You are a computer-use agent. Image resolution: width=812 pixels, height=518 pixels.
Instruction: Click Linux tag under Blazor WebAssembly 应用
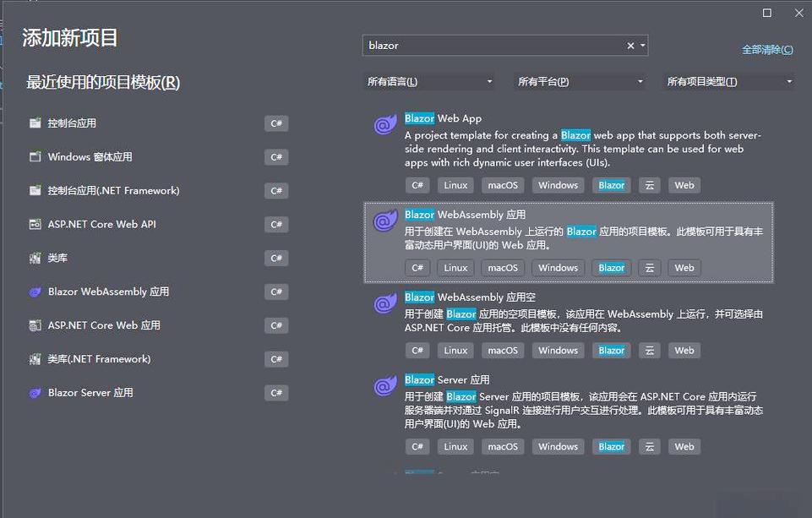click(455, 268)
